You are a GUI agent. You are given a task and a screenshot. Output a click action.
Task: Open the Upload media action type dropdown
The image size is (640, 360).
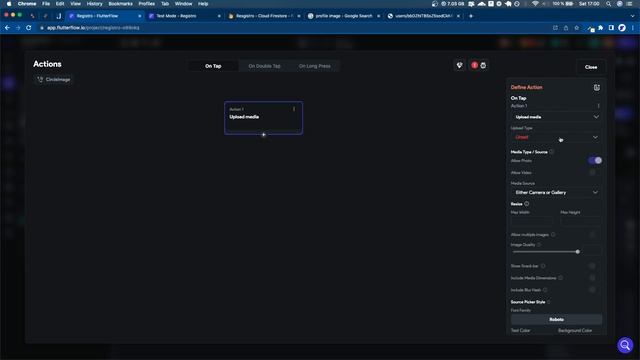tap(556, 117)
